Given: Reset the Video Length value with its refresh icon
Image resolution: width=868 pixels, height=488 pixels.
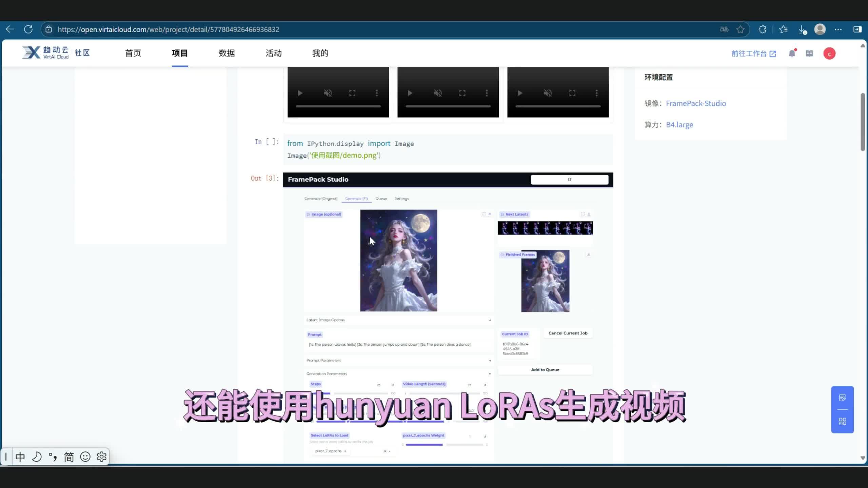Looking at the screenshot, I should pos(485,385).
